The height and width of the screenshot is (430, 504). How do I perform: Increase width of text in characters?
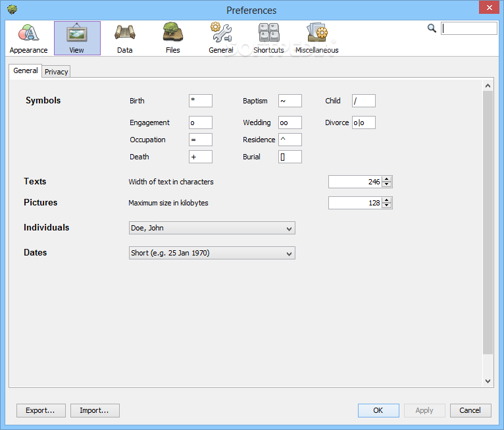coord(387,179)
